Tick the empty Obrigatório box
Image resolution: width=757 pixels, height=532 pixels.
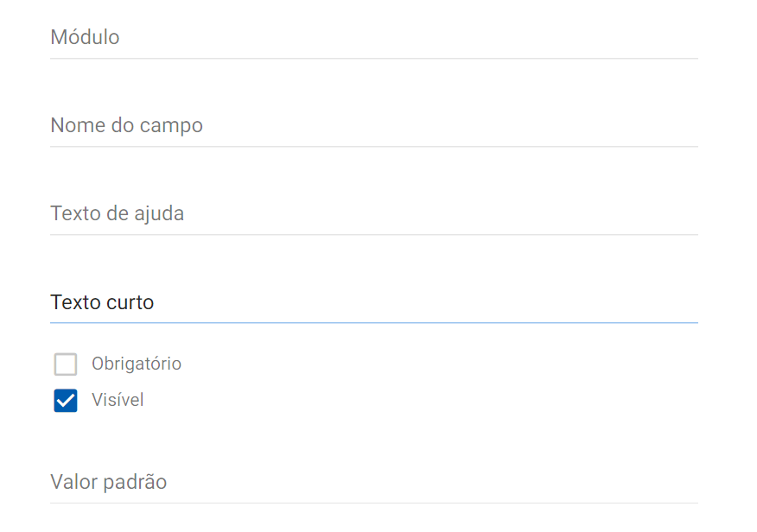[66, 364]
